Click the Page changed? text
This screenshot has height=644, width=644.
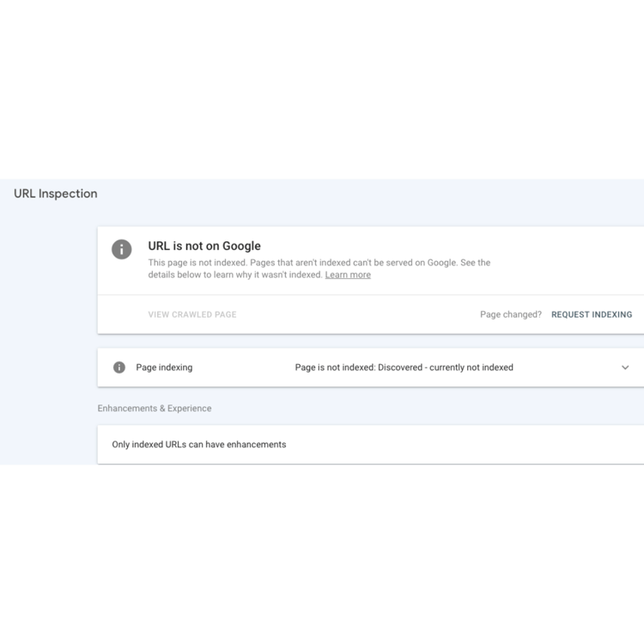pyautogui.click(x=511, y=314)
